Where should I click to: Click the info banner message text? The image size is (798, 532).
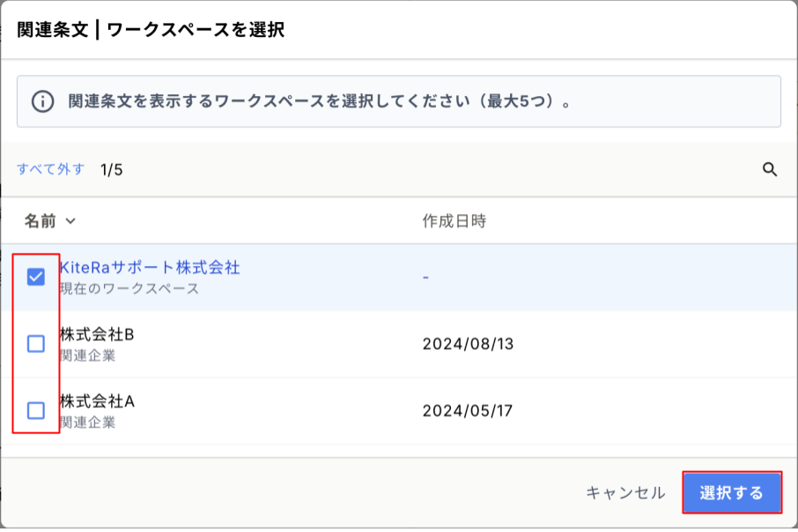[319, 101]
